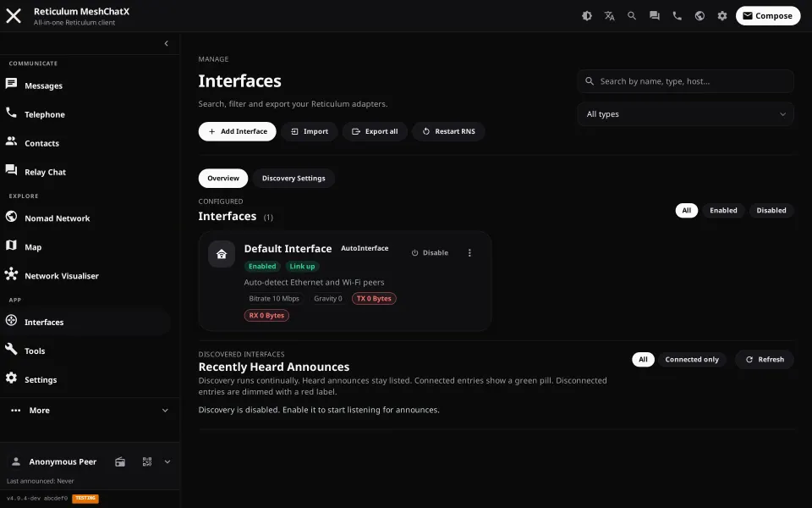Viewport: 812px width, 508px height.
Task: Toggle Connected only filter
Action: [x=692, y=359]
